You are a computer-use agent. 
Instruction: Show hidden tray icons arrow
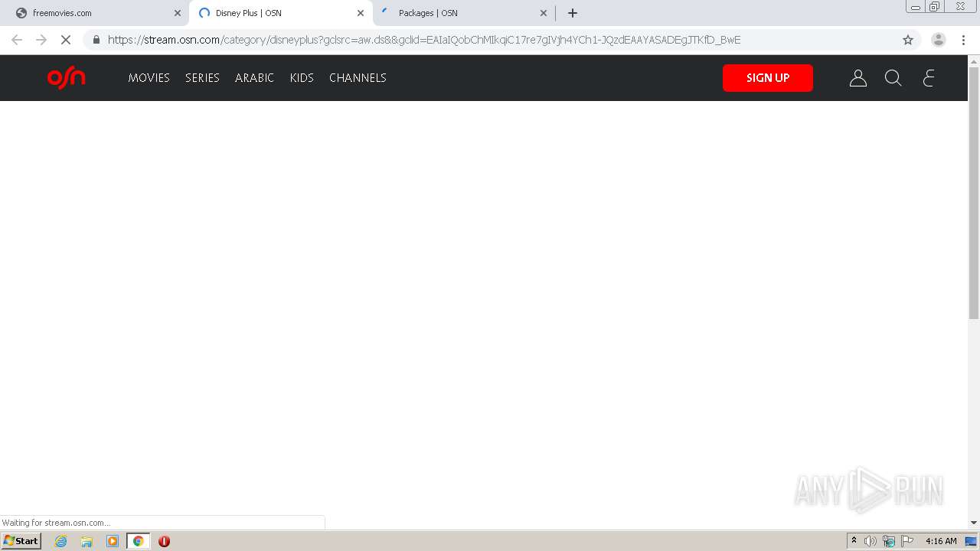pyautogui.click(x=854, y=540)
